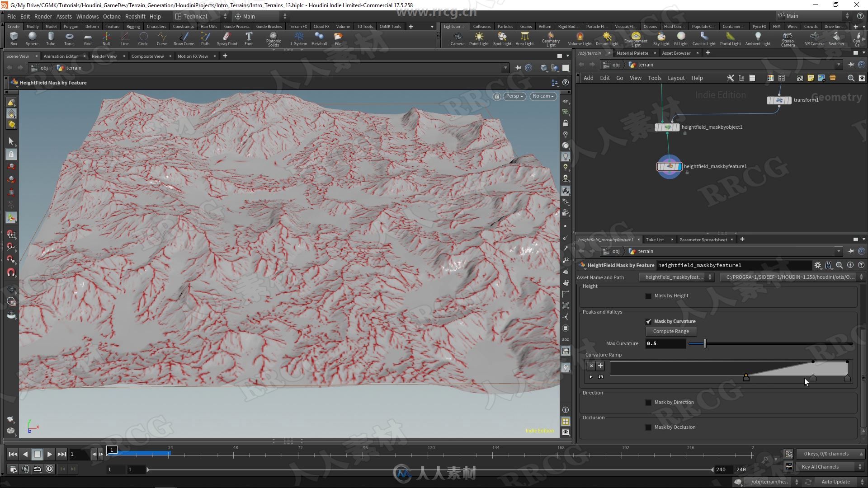Drag the Max Curvature slider value
The width and height of the screenshot is (868, 488).
pyautogui.click(x=704, y=343)
